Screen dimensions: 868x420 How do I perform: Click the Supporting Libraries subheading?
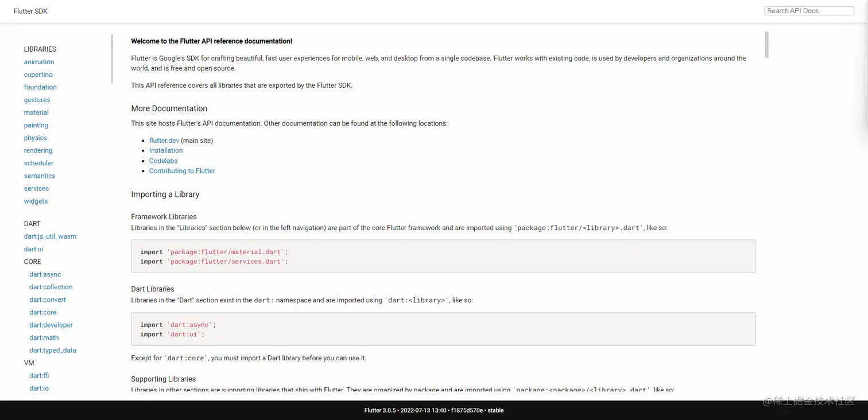[x=163, y=379]
